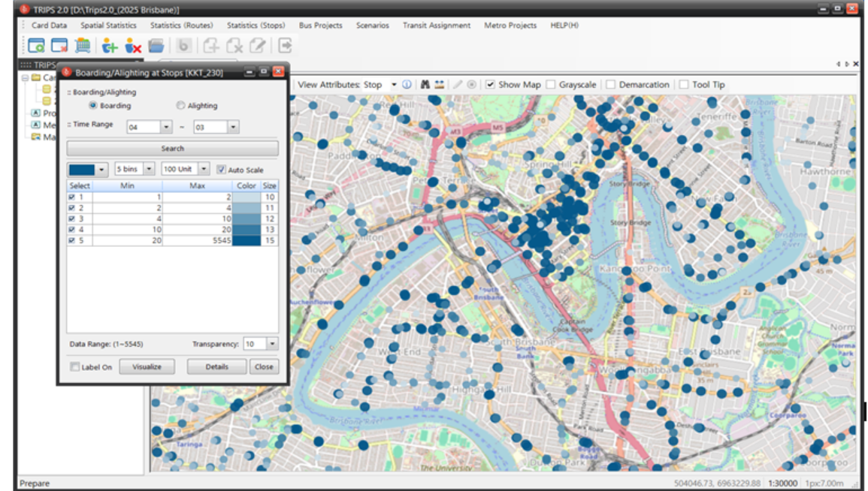Click the grayed circle target icon in map toolbar
This screenshot has height=491, width=868.
pyautogui.click(x=472, y=85)
